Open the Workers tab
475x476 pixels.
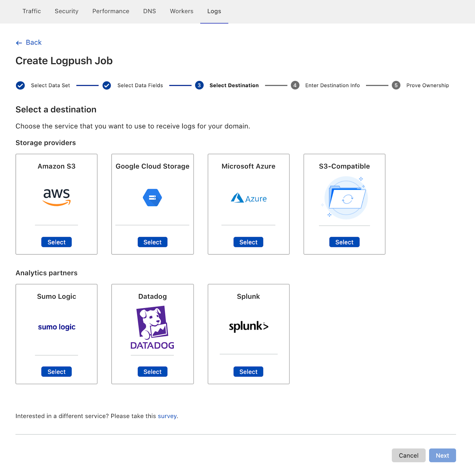click(182, 11)
